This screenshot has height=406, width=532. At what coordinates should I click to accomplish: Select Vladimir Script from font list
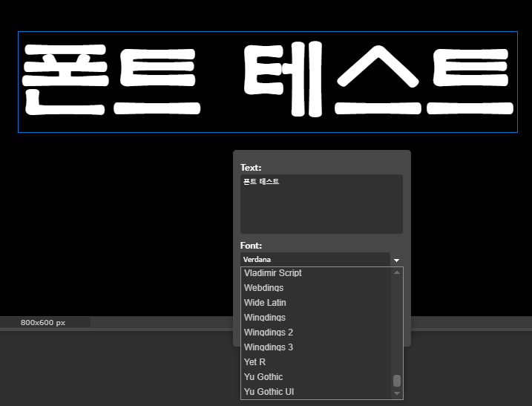pos(315,273)
